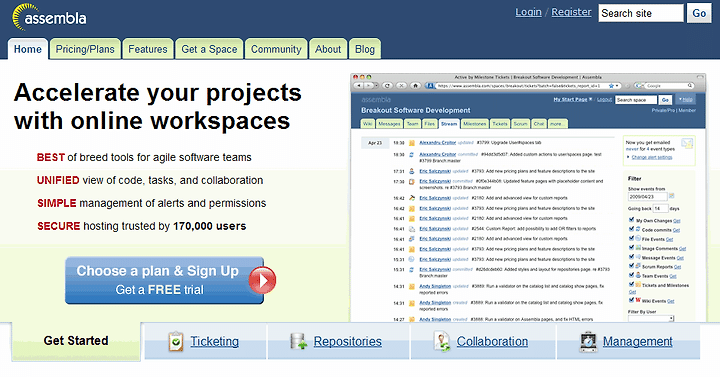This screenshot has height=377, width=720.
Task: Select the Home tab
Action: point(28,49)
